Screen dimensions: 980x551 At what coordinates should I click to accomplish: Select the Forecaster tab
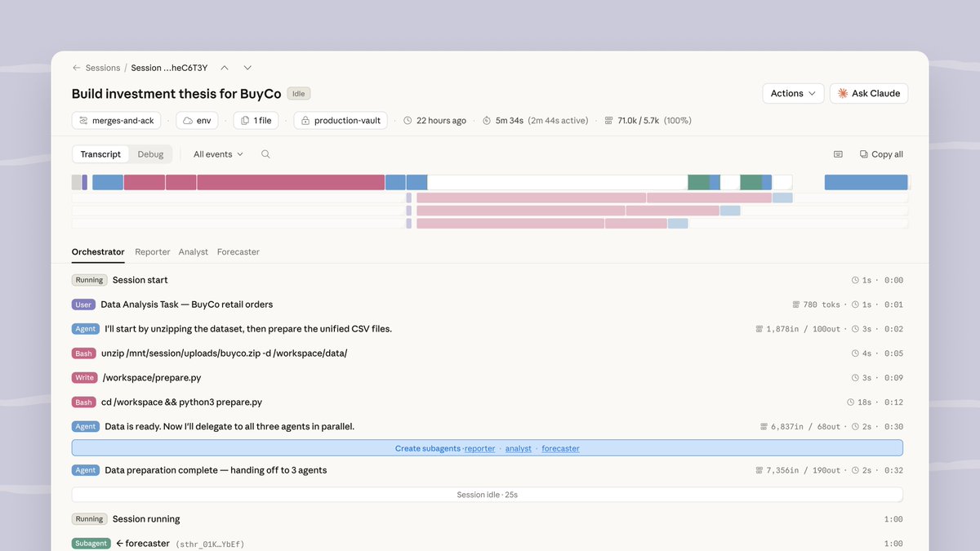(238, 251)
